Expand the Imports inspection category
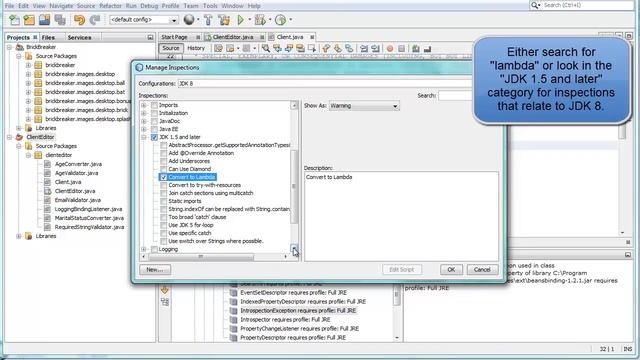 [144, 105]
